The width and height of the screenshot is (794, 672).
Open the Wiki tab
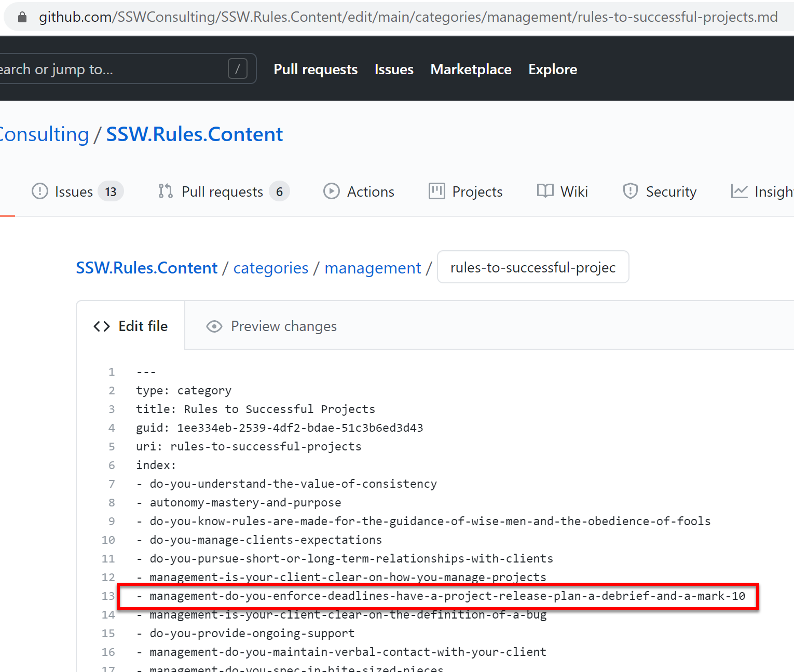563,191
